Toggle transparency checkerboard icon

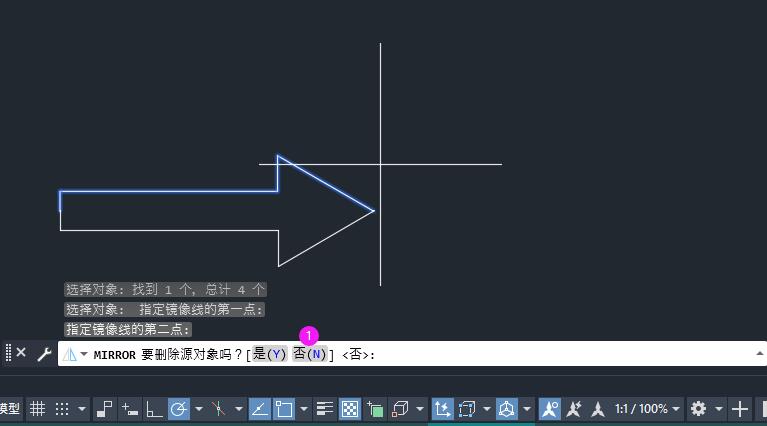pos(350,408)
